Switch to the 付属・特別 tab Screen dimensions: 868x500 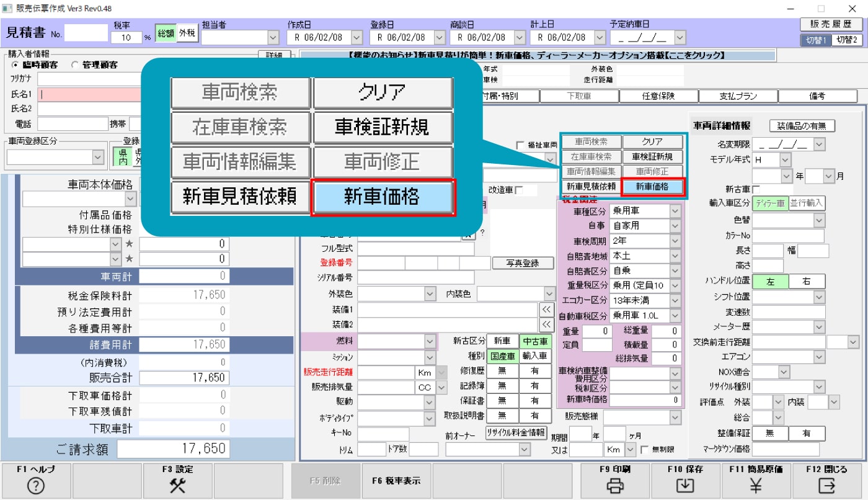tap(500, 96)
